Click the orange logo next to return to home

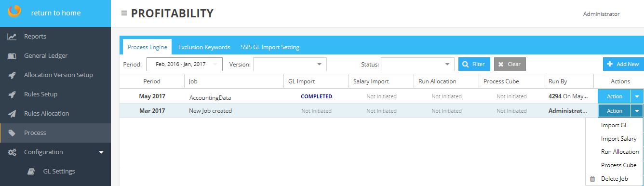click(x=14, y=11)
